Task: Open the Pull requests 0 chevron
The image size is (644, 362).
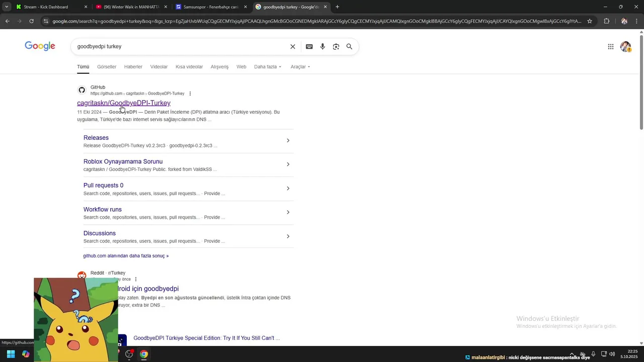Action: pyautogui.click(x=288, y=189)
